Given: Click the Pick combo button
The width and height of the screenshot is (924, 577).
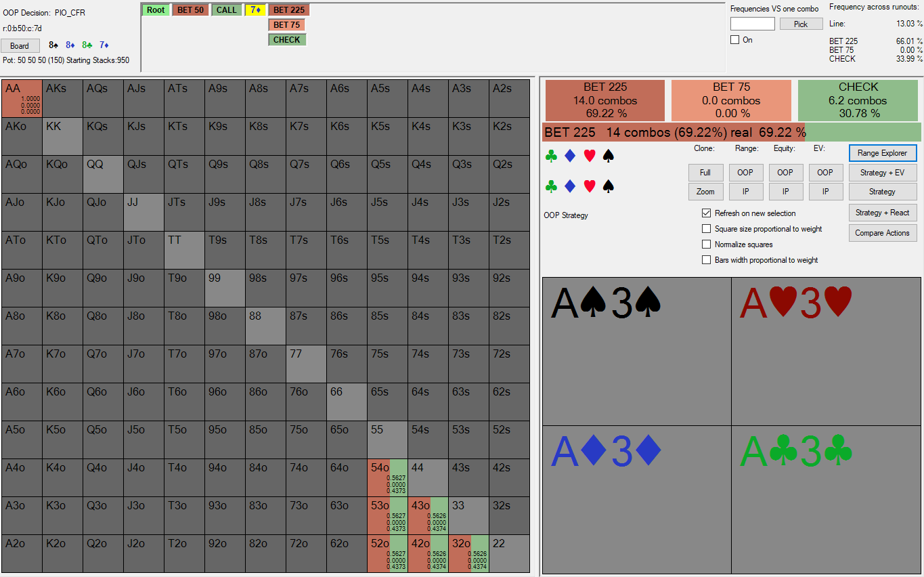Looking at the screenshot, I should [801, 24].
